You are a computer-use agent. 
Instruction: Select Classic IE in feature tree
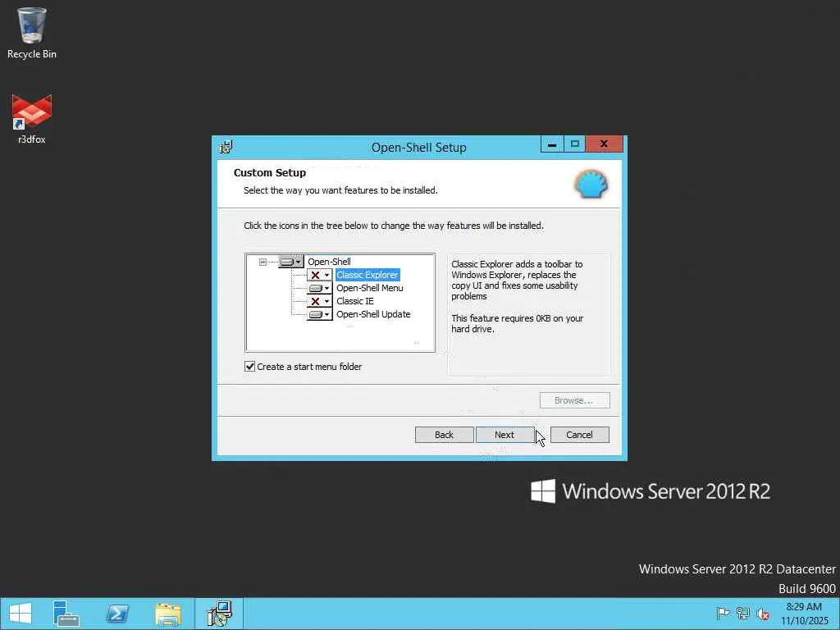[x=354, y=301]
